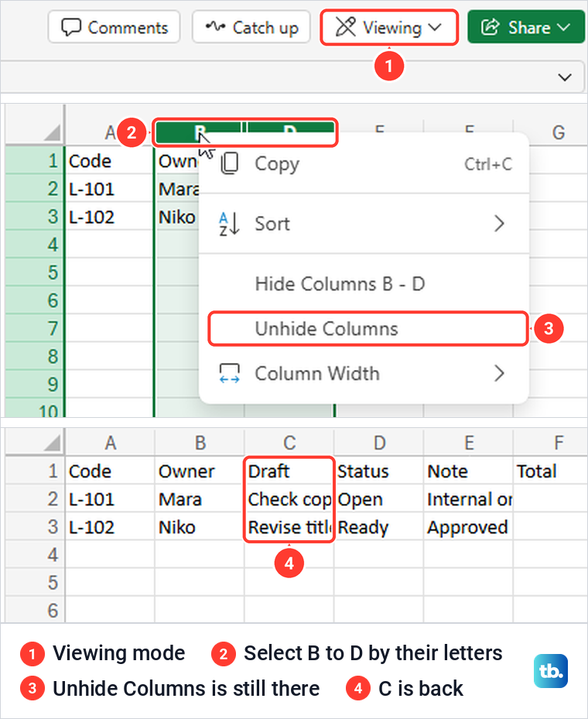The image size is (588, 719).
Task: Click row 4 header in upper sheet
Action: [36, 245]
